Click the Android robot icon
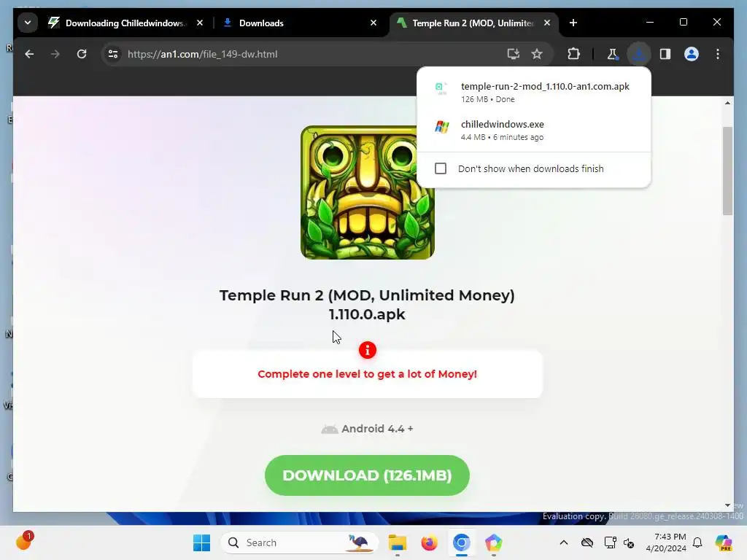747x560 pixels. tap(329, 429)
